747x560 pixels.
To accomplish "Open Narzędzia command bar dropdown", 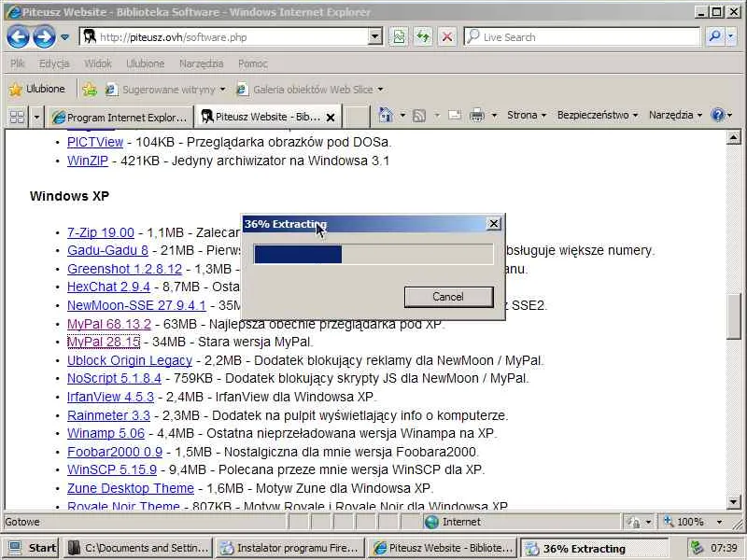I will tap(675, 115).
